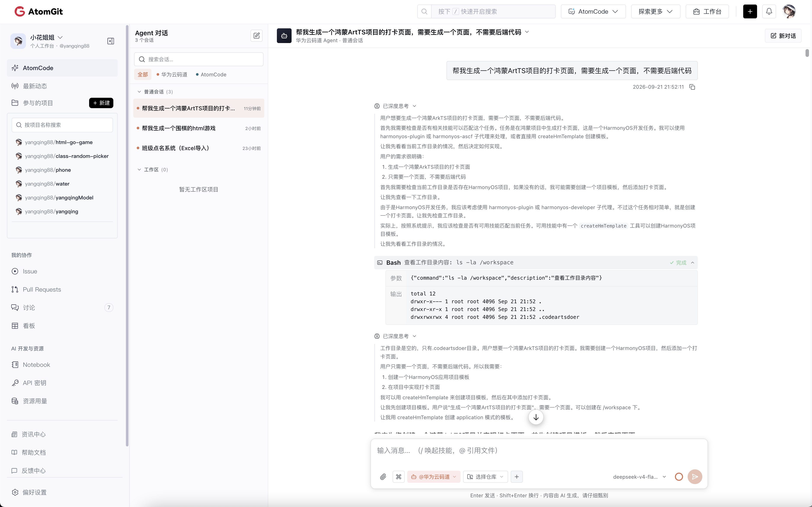
Task: Open the user avatar in top right
Action: (789, 11)
